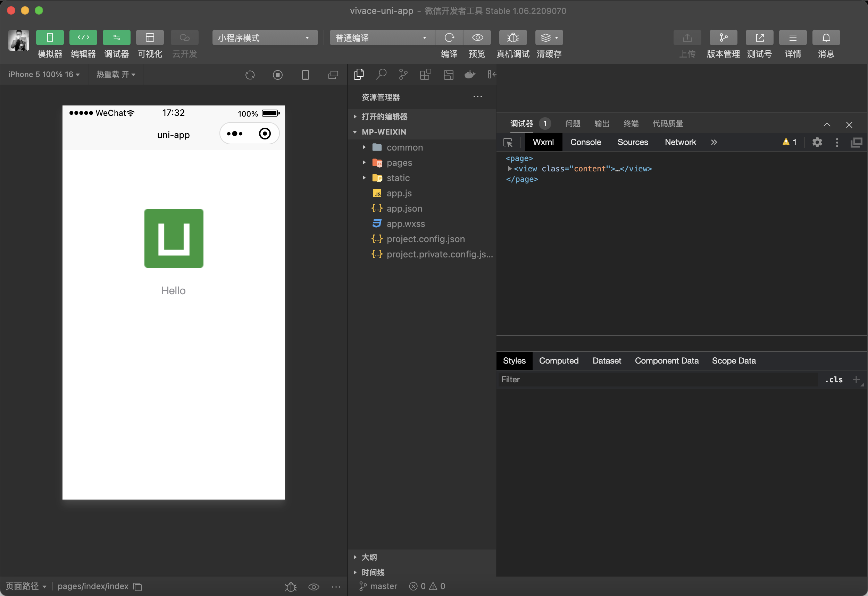
Task: Open the search icon in activity bar
Action: click(381, 74)
